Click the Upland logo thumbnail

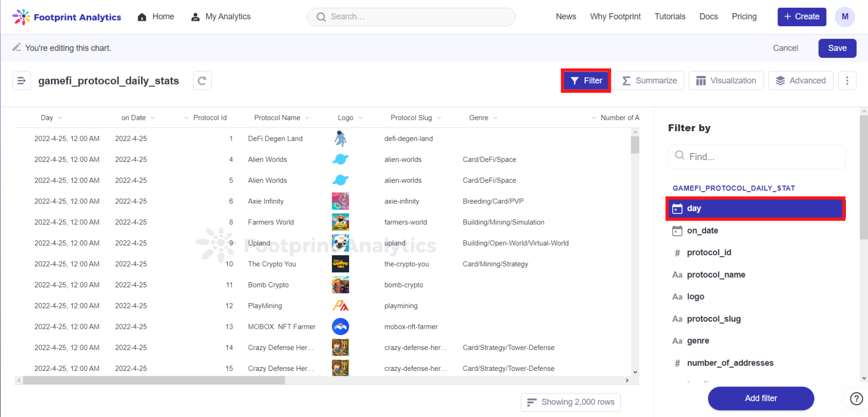340,243
